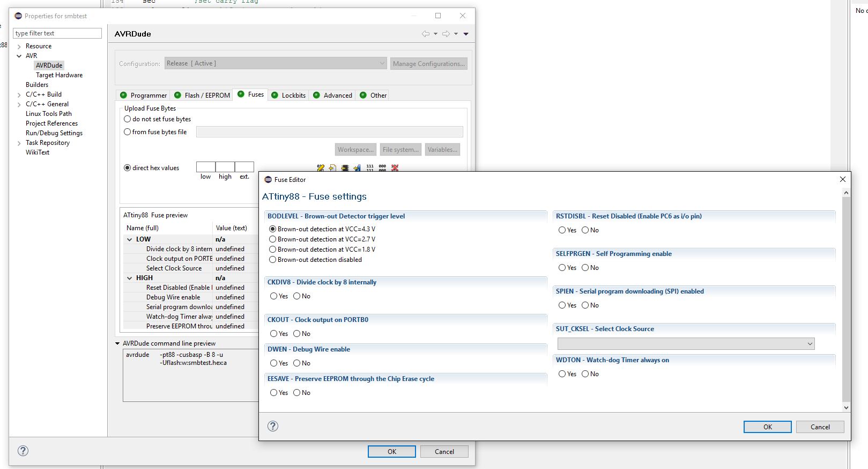This screenshot has width=868, height=469.
Task: Click OK in the Properties dialog
Action: (391, 451)
